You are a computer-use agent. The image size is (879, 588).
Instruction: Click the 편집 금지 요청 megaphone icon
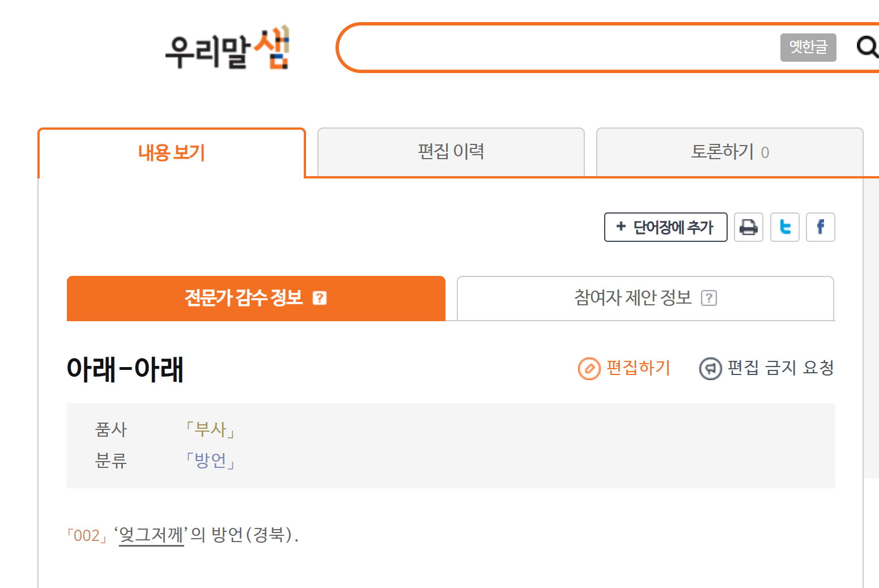click(x=710, y=369)
